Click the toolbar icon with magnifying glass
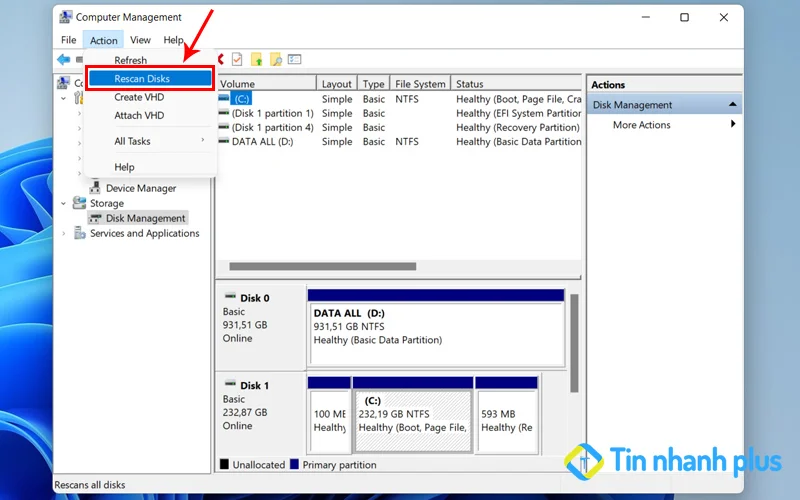800x500 pixels. pyautogui.click(x=276, y=60)
